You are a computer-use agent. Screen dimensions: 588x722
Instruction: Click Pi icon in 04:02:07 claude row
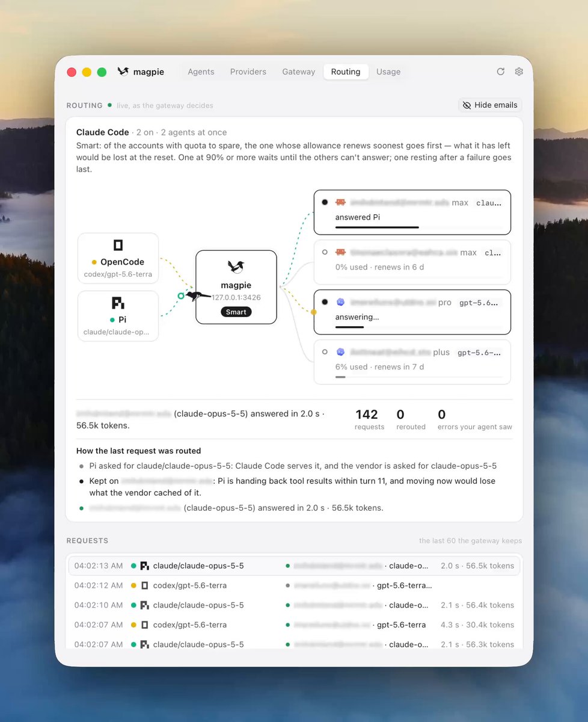pos(144,644)
